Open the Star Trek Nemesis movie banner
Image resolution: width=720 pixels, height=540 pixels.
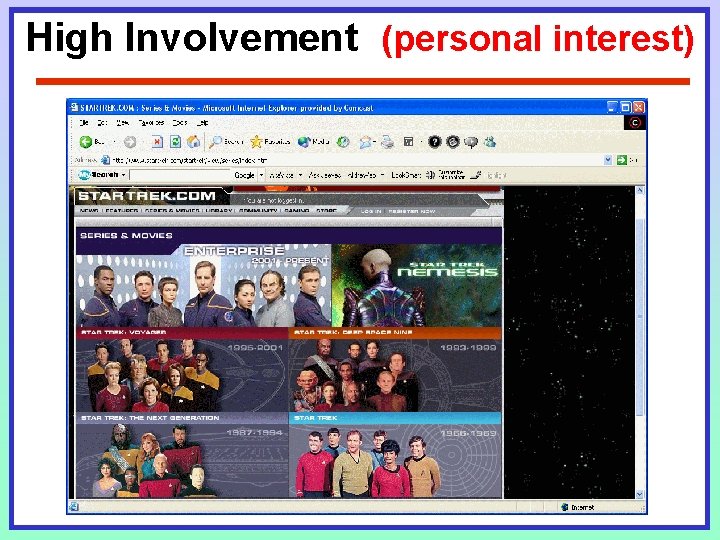pos(416,285)
